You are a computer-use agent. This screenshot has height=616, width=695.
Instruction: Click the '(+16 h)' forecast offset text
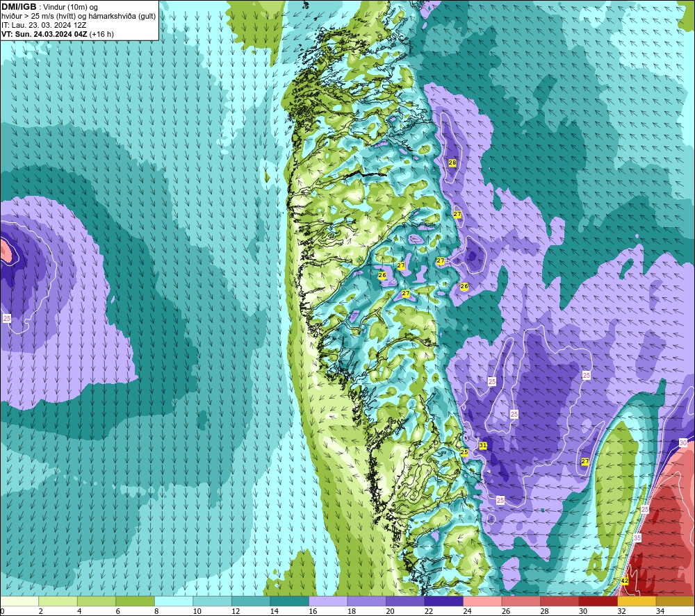tap(101, 34)
